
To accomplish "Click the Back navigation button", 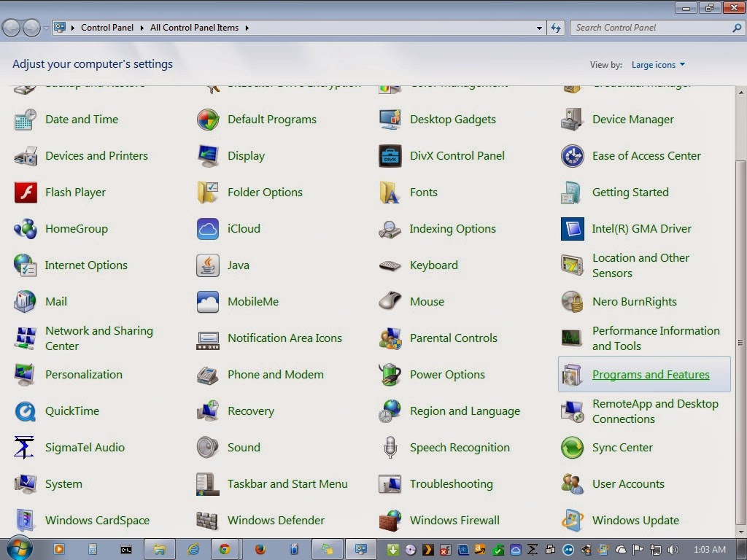I will click(x=12, y=28).
